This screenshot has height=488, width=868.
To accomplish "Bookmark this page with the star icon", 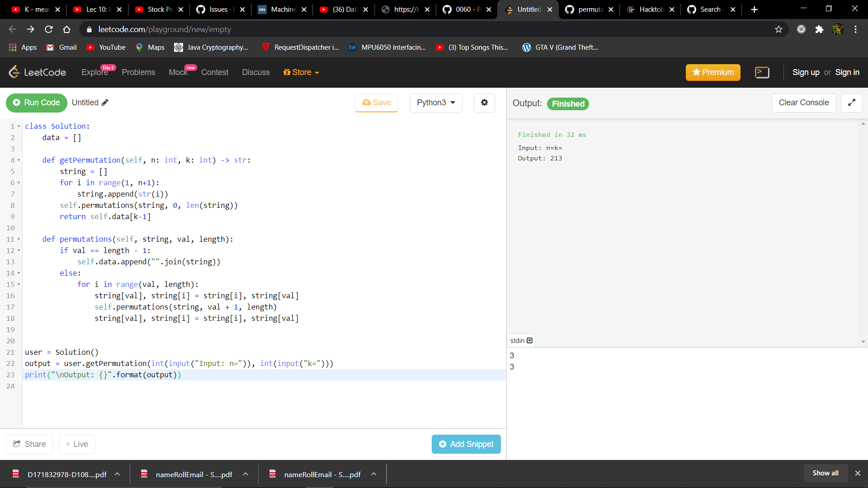I will (x=778, y=29).
